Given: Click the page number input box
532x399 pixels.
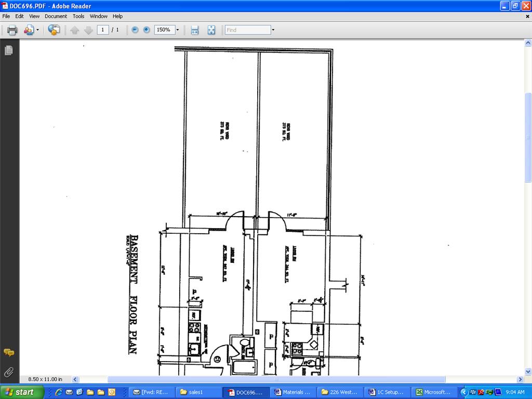Looking at the screenshot, I should [x=103, y=30].
